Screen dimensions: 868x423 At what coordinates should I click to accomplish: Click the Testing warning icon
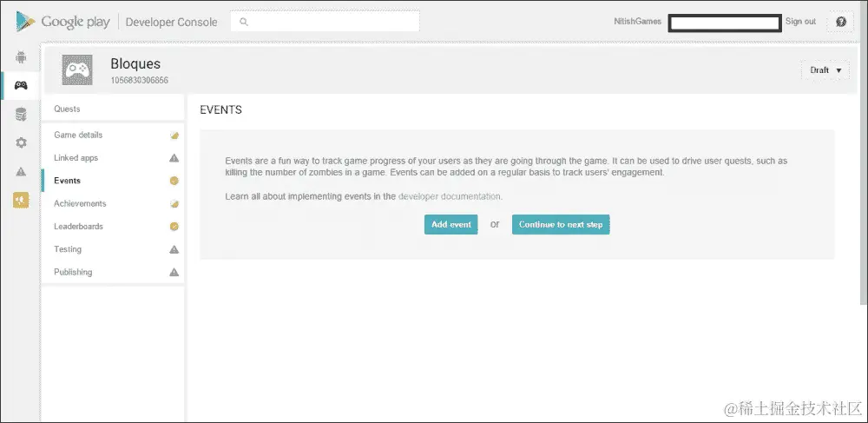pos(174,249)
